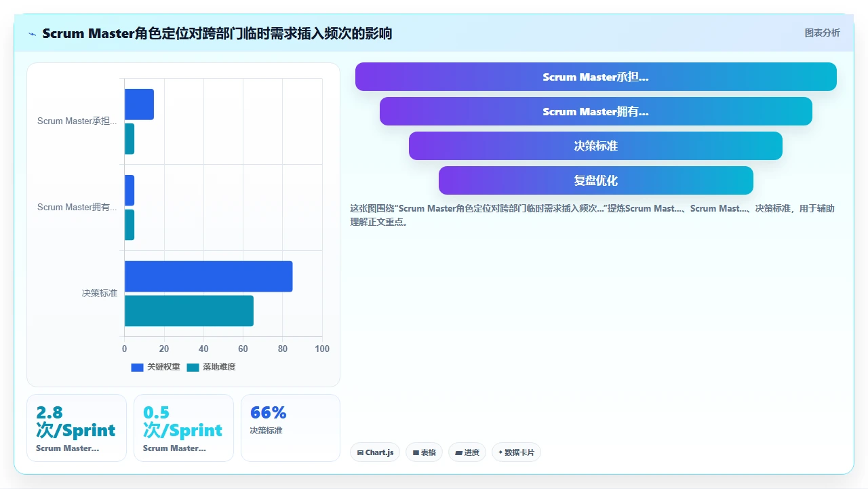
Task: Click the Scrum Master拥有... axis label
Action: [x=77, y=208]
